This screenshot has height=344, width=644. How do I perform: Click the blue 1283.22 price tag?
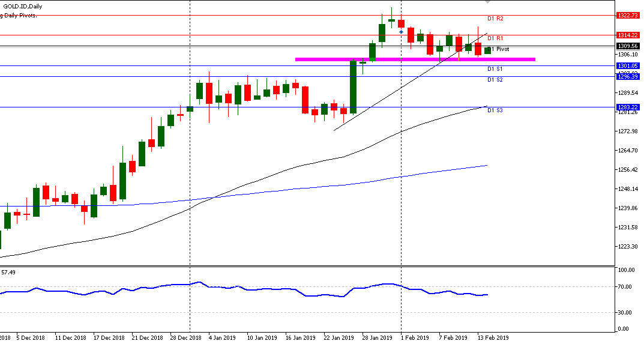click(x=627, y=107)
